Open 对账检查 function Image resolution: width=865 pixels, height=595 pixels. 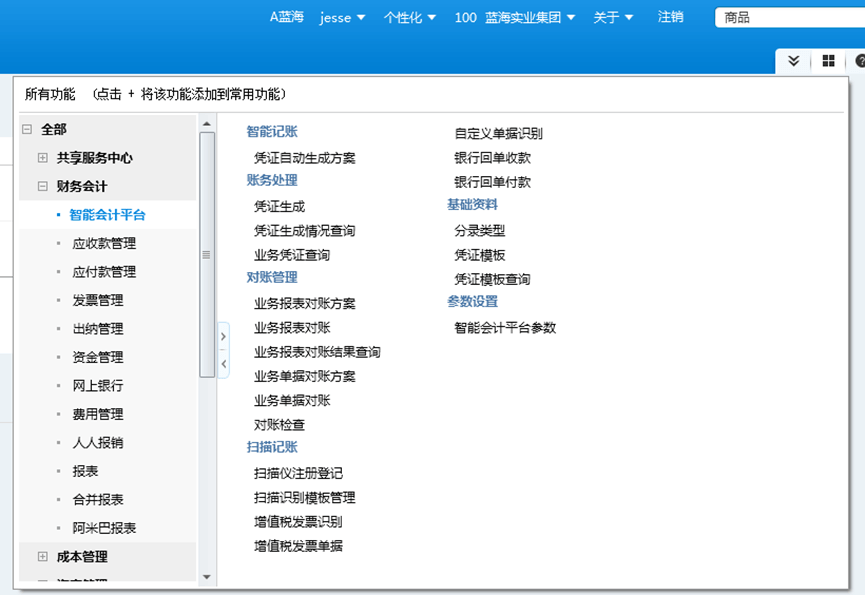279,425
